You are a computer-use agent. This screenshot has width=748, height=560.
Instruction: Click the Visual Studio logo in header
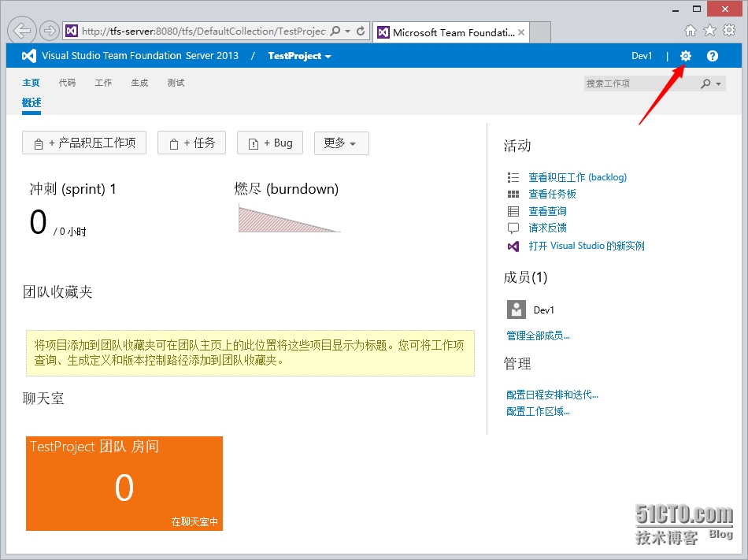click(x=29, y=56)
